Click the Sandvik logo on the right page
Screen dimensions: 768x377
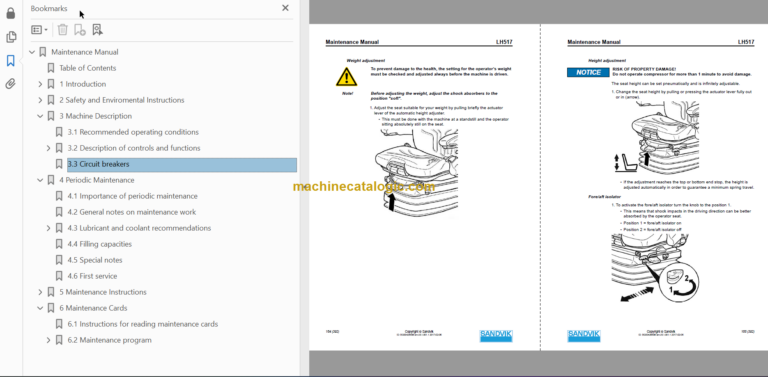click(583, 335)
